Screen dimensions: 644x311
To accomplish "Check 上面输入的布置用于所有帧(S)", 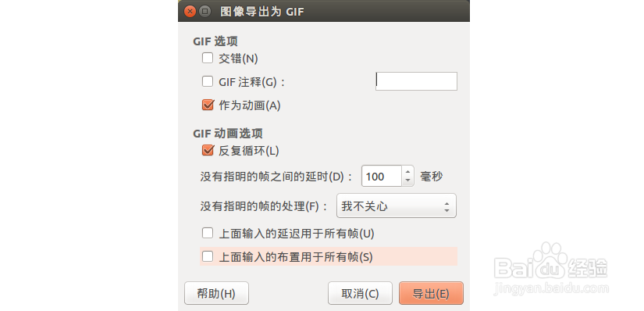I will tap(208, 257).
